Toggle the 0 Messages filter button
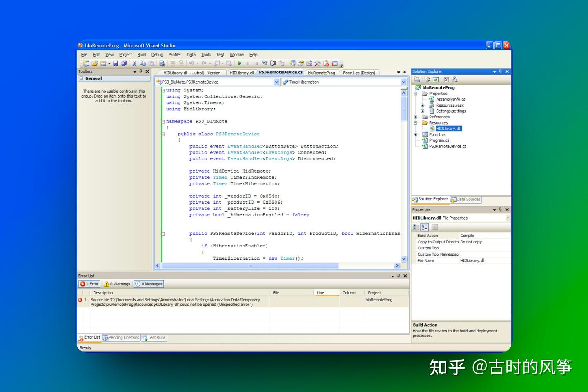Screen dimensions: 588x392 149,284
